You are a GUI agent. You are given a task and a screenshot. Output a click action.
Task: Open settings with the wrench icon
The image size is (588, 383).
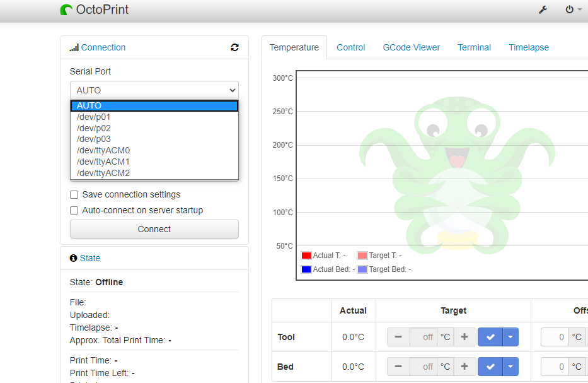[x=543, y=9]
